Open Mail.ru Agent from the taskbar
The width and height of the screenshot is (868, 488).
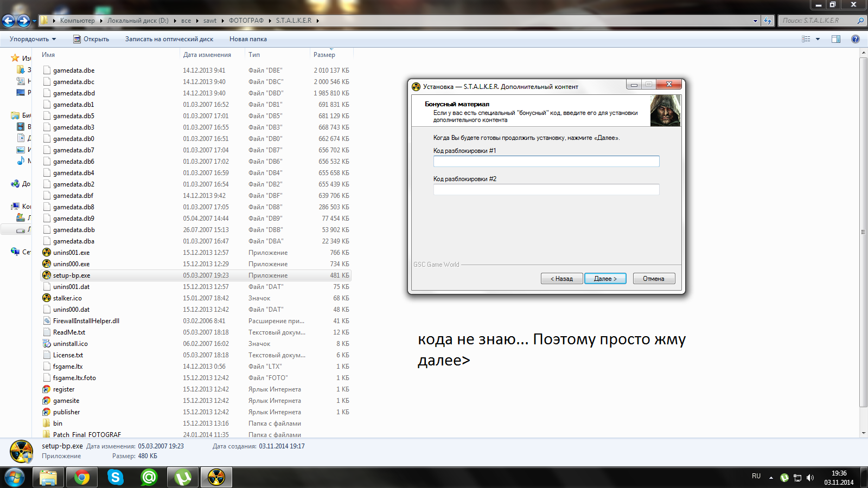pos(149,477)
